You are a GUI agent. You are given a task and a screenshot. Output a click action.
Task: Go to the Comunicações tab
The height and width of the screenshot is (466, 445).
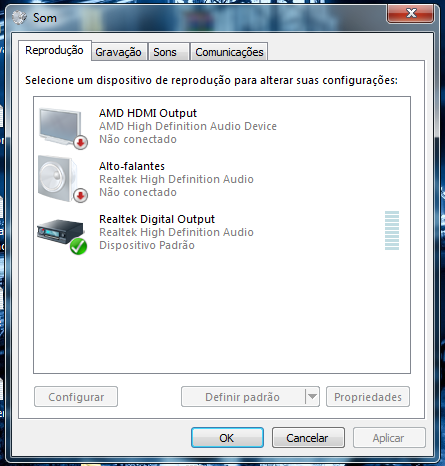click(229, 52)
